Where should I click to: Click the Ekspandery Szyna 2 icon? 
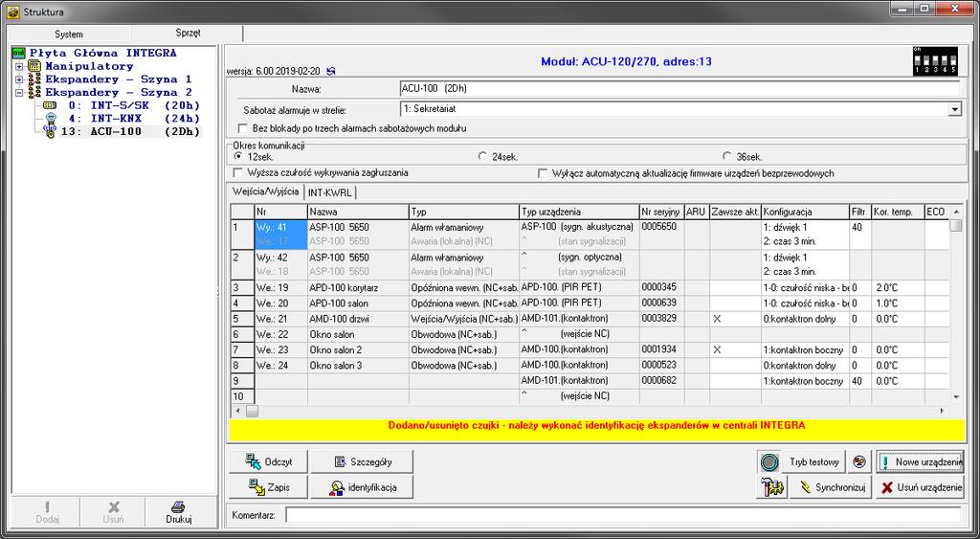[x=34, y=93]
